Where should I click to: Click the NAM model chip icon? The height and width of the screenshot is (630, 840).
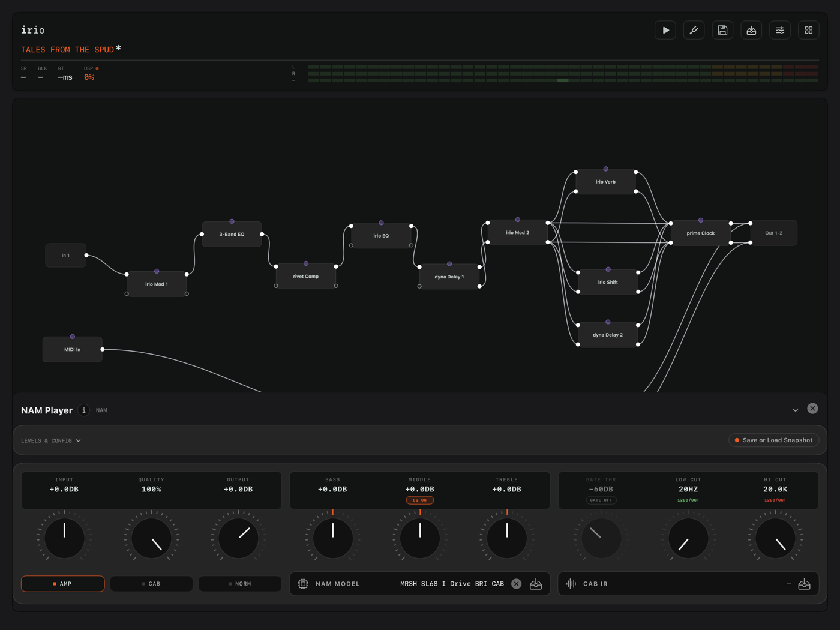pos(303,584)
